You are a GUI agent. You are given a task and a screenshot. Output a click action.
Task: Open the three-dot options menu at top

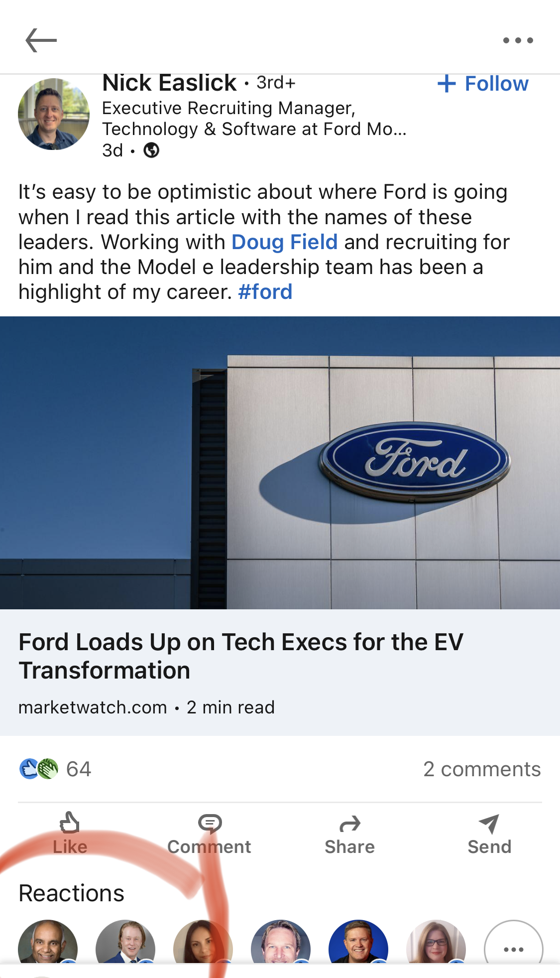tap(518, 40)
